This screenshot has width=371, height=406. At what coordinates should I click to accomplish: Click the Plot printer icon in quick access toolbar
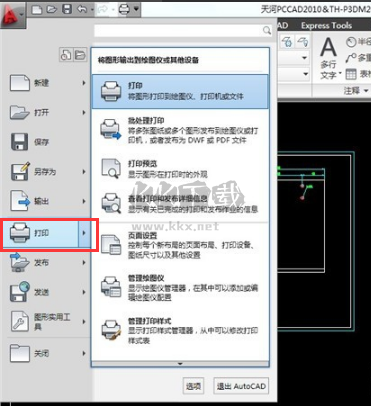click(123, 9)
